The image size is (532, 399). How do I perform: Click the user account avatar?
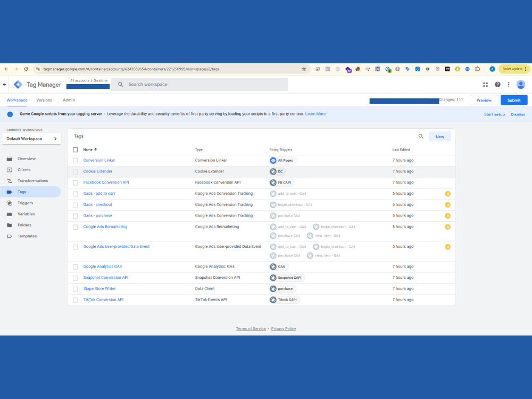pos(521,85)
